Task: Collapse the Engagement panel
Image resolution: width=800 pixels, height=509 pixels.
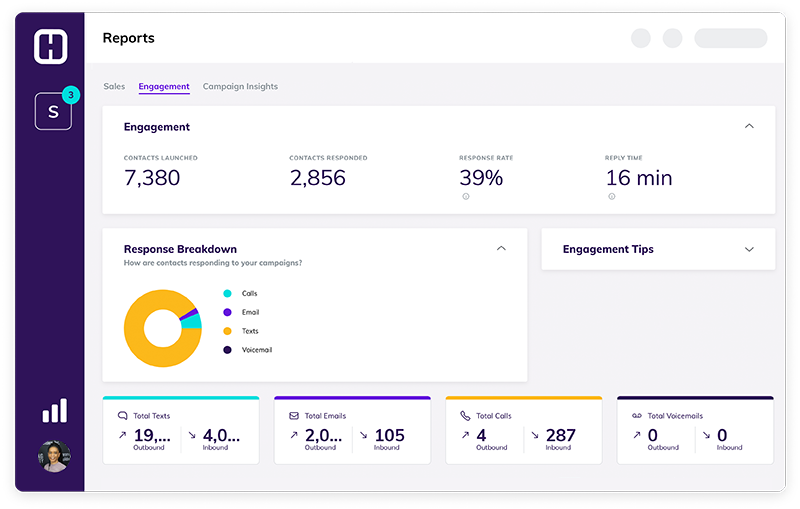Action: 749,127
